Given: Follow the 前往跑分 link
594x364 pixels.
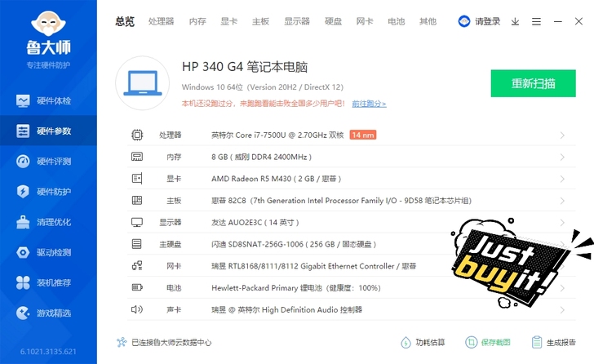Looking at the screenshot, I should (369, 104).
